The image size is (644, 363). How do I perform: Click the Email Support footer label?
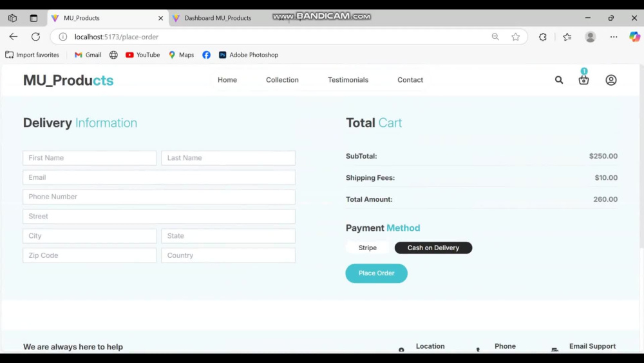point(592,346)
